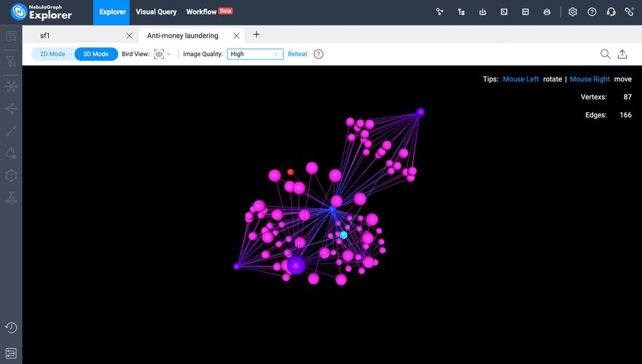Select the common neighbors tool in sidebar

tap(11, 108)
